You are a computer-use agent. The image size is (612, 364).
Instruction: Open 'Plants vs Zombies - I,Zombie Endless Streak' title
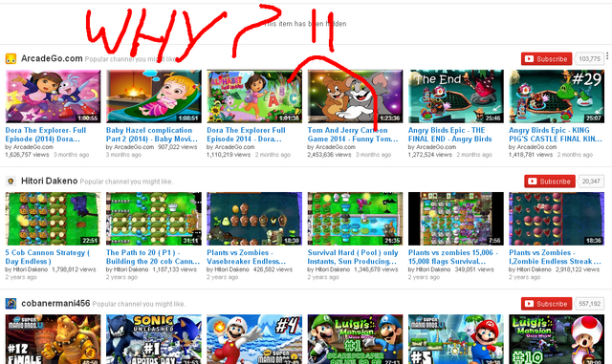click(556, 257)
